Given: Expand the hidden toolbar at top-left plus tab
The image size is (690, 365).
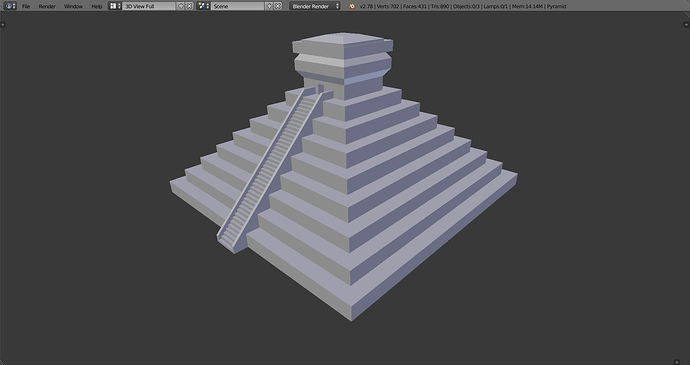Looking at the screenshot, I should [x=3, y=24].
